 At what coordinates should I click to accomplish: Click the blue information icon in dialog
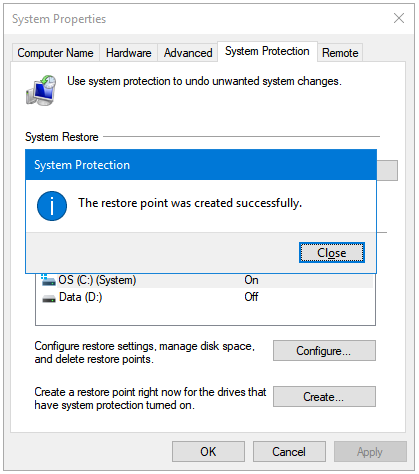(52, 206)
